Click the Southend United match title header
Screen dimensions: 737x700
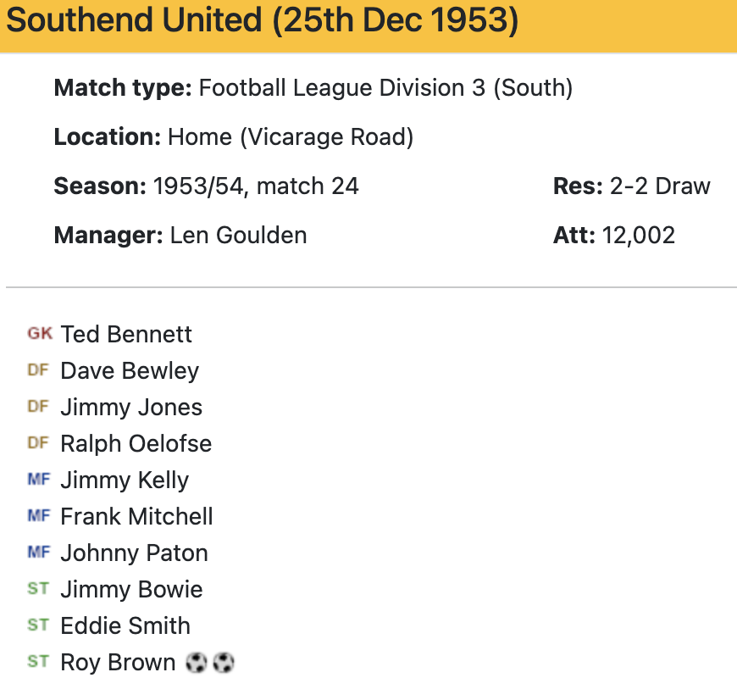262,22
